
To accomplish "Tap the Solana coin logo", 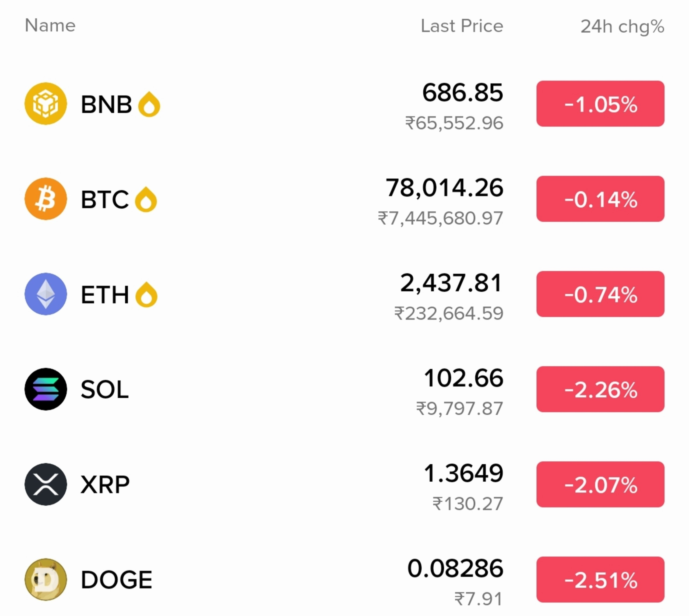I will [46, 389].
